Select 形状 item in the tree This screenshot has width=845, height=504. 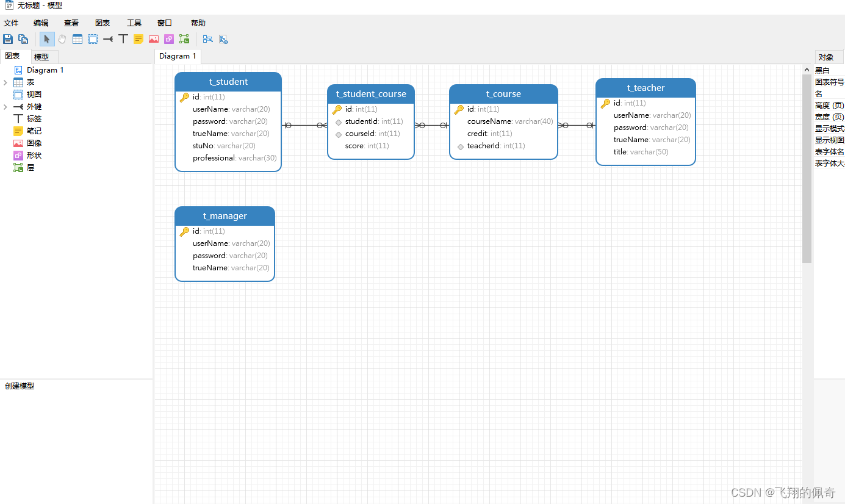[x=34, y=156]
